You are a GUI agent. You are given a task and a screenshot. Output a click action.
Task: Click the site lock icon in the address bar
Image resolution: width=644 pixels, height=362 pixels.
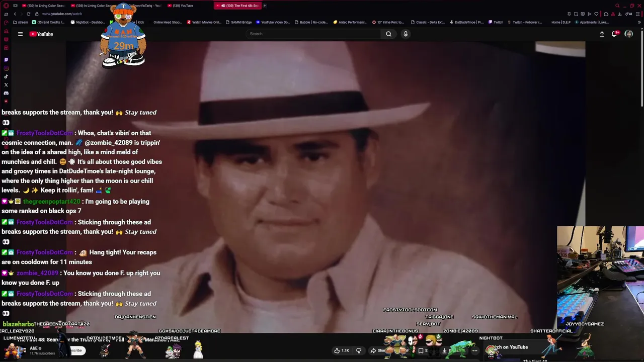coord(37,14)
